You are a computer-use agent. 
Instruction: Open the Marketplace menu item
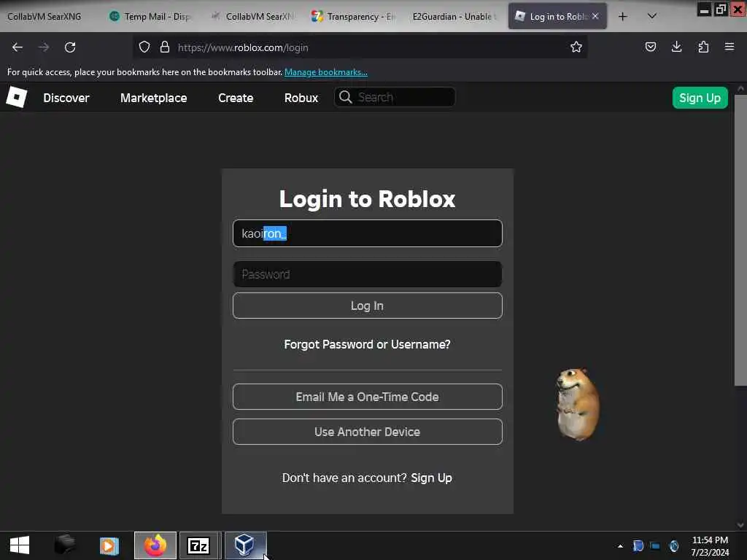click(x=153, y=98)
